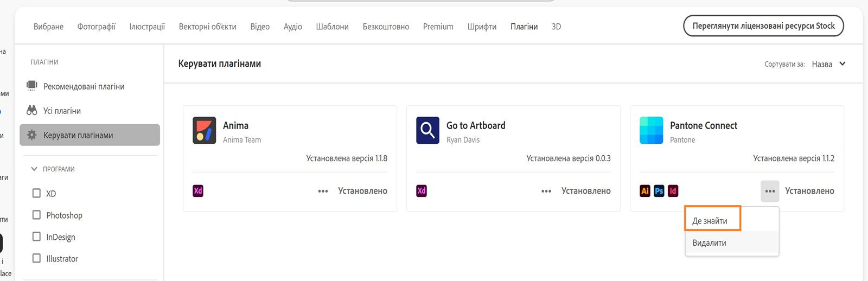The image size is (868, 281).
Task: Switch to the Вибране tab
Action: pyautogui.click(x=48, y=27)
